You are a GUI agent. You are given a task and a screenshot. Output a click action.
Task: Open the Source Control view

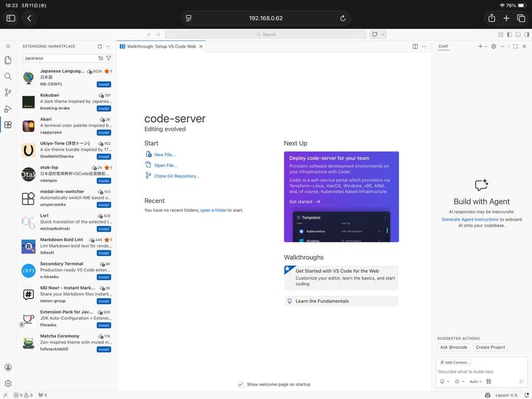[8, 92]
